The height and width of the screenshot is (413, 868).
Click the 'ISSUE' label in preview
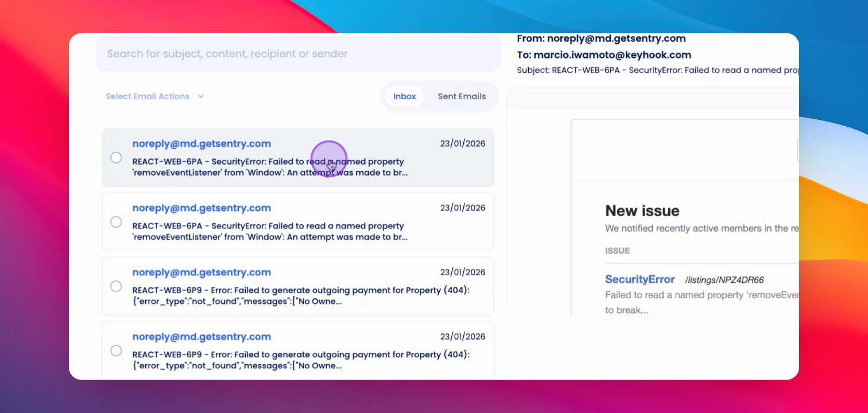618,251
